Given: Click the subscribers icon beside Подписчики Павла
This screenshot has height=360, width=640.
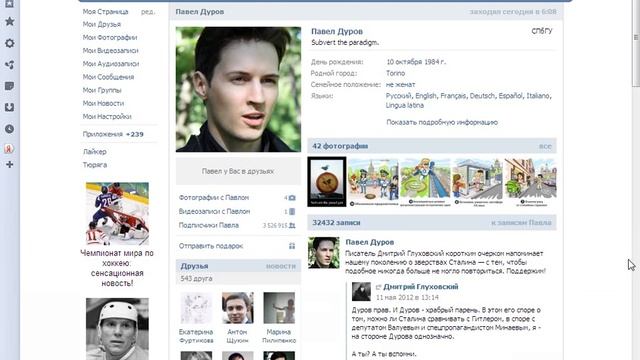Looking at the screenshot, I should [x=292, y=225].
